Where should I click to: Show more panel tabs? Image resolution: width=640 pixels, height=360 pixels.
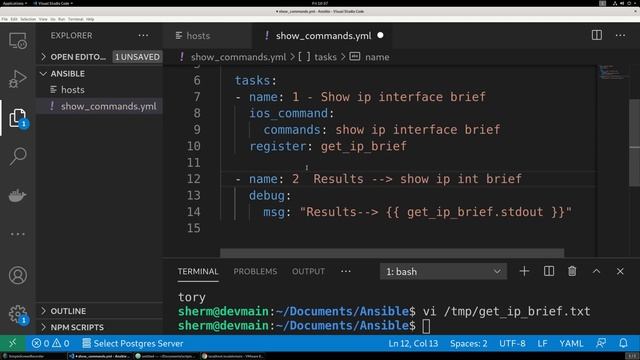click(x=346, y=271)
